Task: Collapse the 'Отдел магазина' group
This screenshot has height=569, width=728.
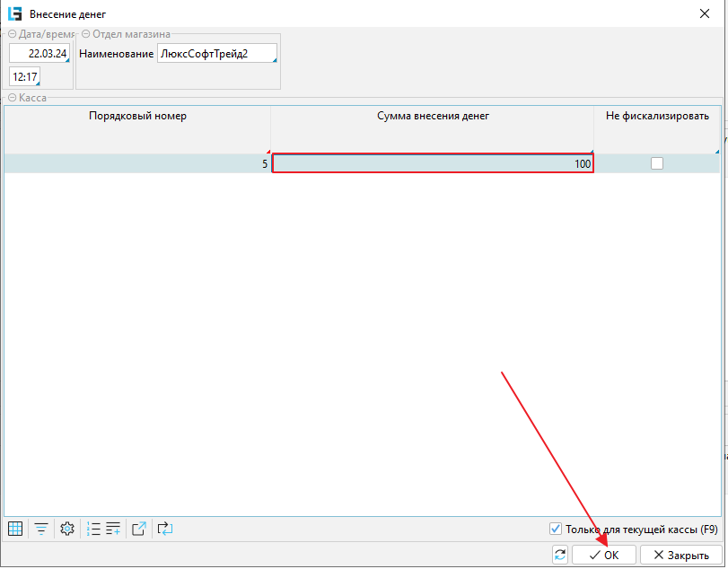Action: point(86,34)
